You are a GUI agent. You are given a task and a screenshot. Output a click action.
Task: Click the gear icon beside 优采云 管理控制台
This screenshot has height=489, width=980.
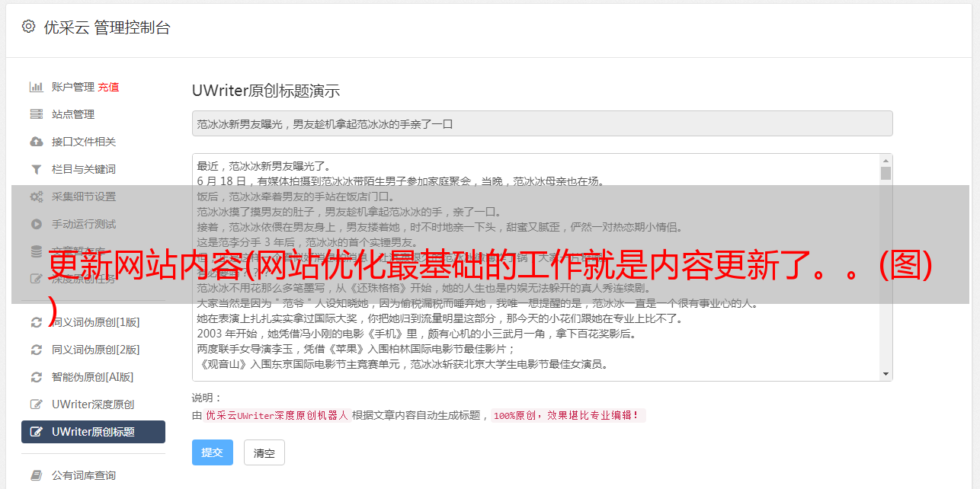(x=29, y=27)
